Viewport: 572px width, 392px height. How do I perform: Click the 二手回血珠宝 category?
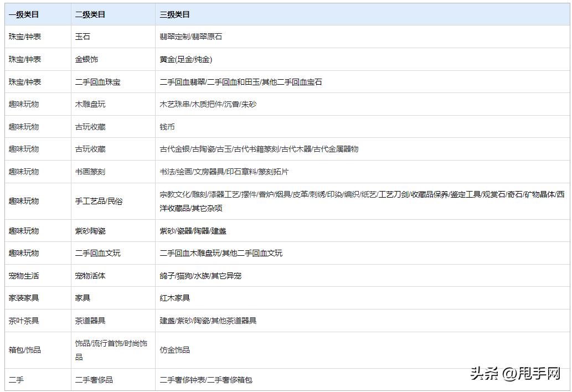(95, 81)
